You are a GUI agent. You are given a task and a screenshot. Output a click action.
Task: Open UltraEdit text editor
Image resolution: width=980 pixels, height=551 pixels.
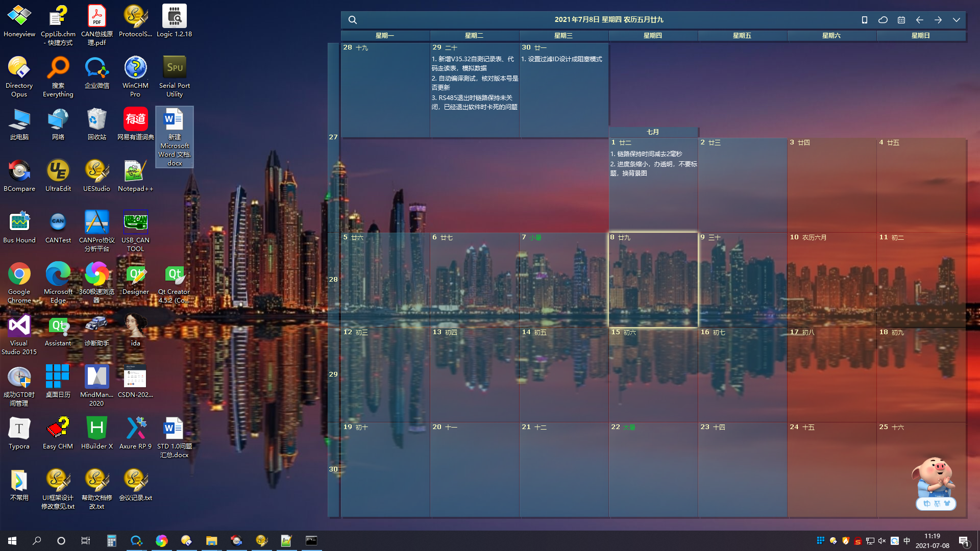click(x=58, y=170)
